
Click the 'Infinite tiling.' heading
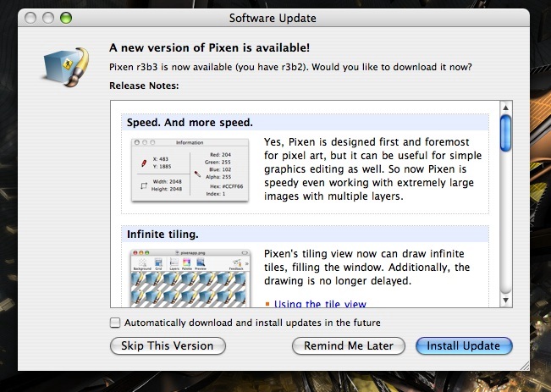pyautogui.click(x=163, y=235)
